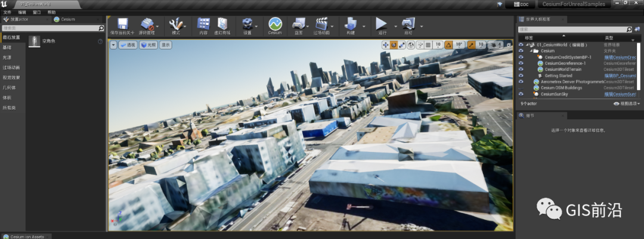644x239 pixels.
Task: Open the Settings (设置) gear button
Action: (x=247, y=26)
